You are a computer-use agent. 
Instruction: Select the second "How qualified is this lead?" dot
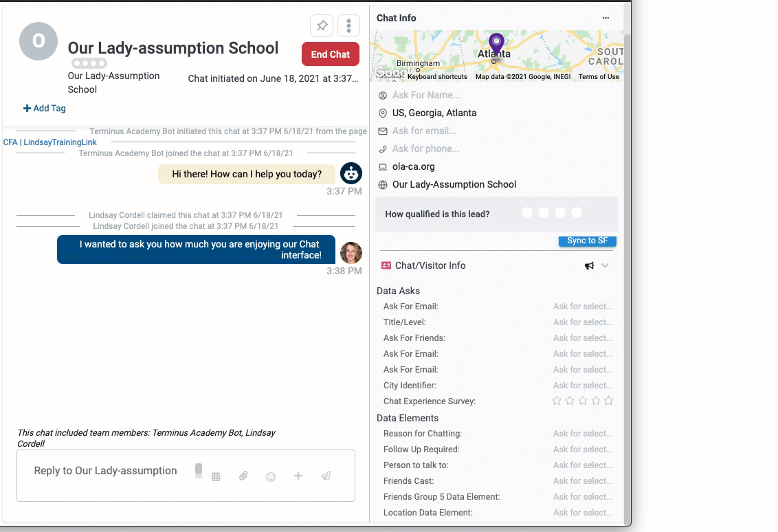[544, 212]
